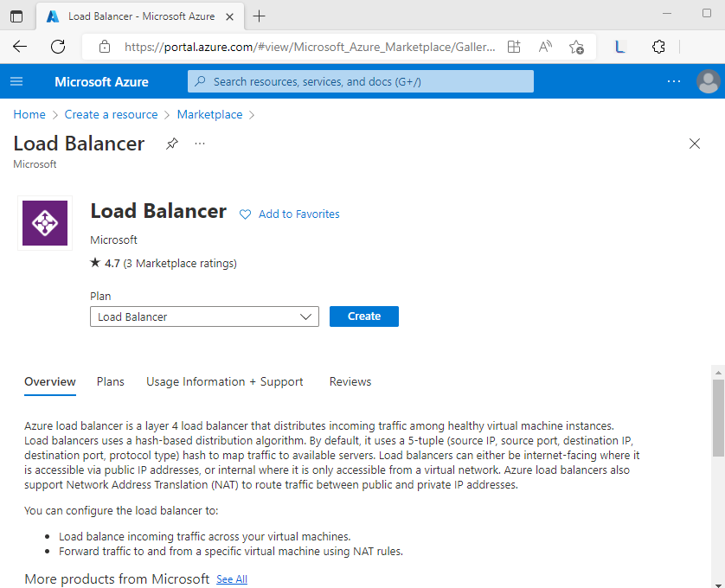
Task: Expand the Plan dropdown
Action: [204, 316]
